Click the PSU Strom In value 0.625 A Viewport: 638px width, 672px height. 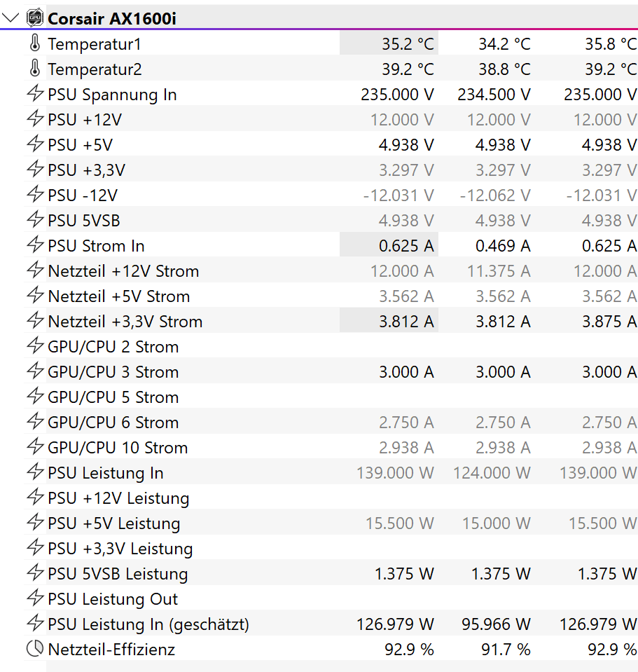[406, 246]
